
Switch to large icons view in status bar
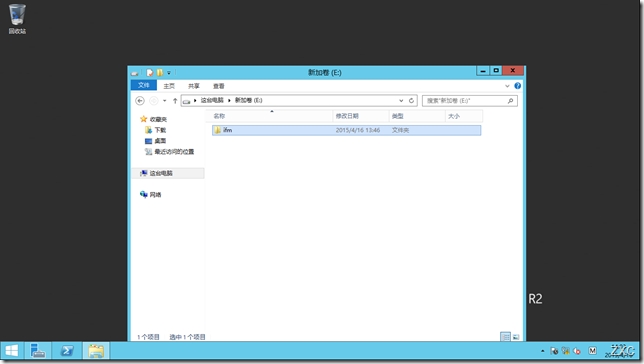(x=516, y=337)
